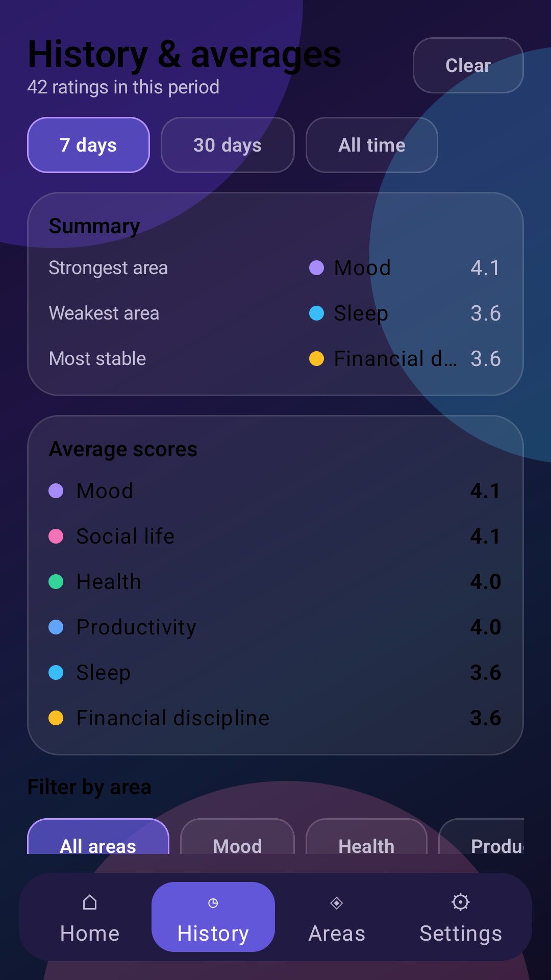The width and height of the screenshot is (551, 980).
Task: Clear the history ratings
Action: point(468,65)
